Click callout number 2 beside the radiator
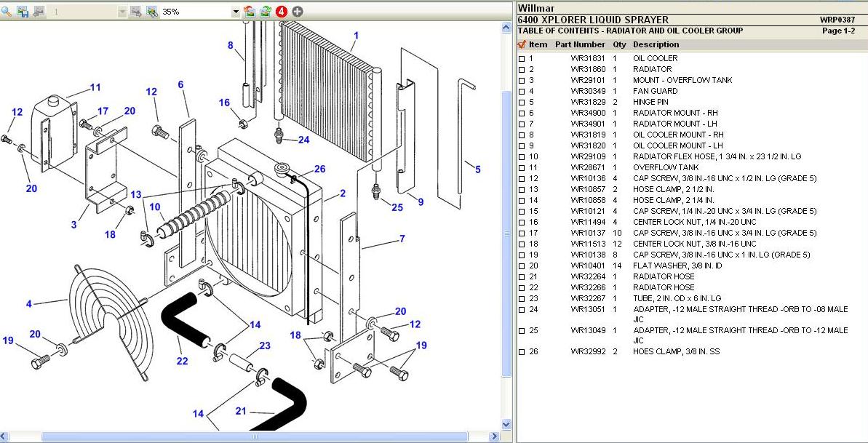The width and height of the screenshot is (868, 443). (x=343, y=193)
